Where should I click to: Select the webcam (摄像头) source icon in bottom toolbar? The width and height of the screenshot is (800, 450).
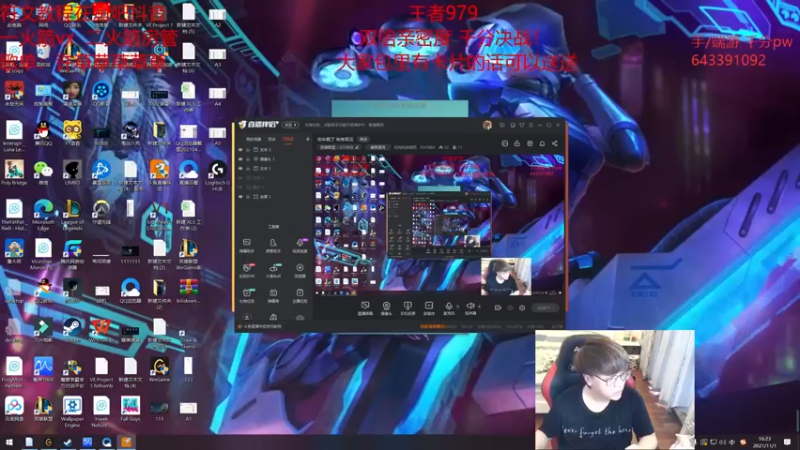coord(386,308)
